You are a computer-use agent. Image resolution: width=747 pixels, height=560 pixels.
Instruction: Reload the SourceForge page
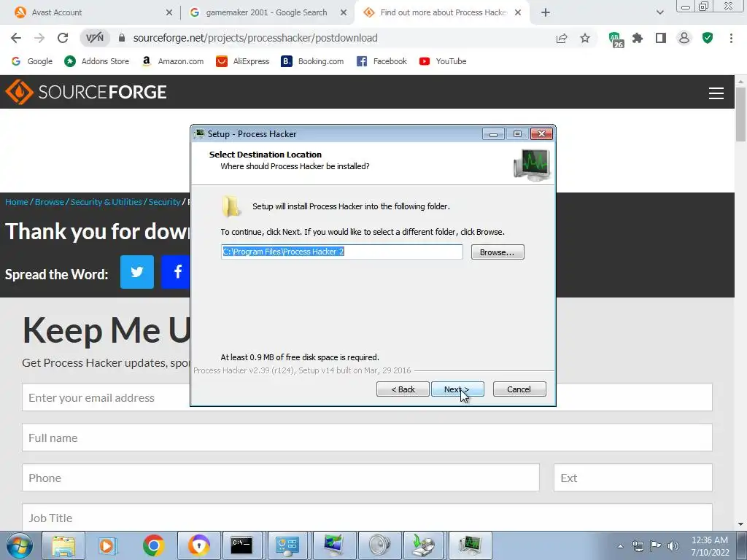[63, 38]
